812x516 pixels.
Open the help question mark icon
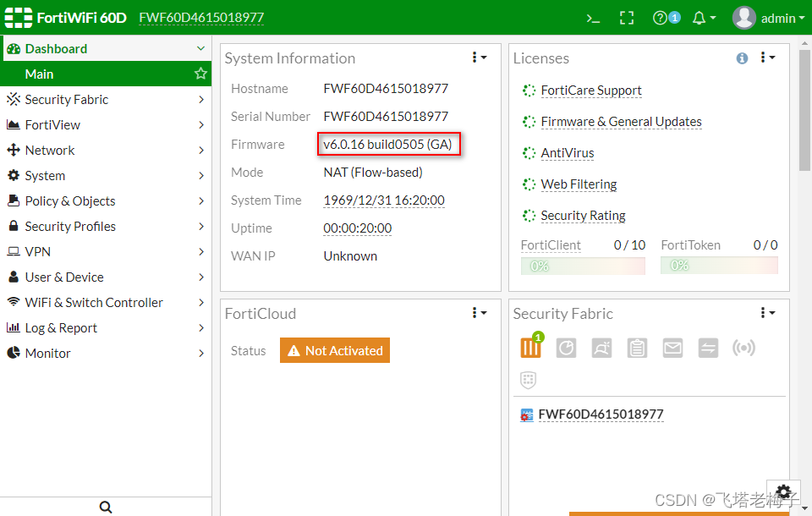point(660,18)
